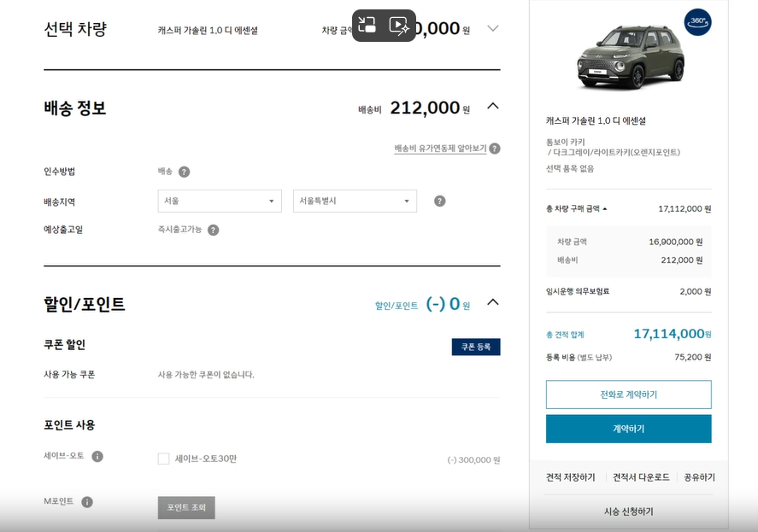Open help icon next to 즉시출고가능
758x532 pixels.
tap(213, 230)
